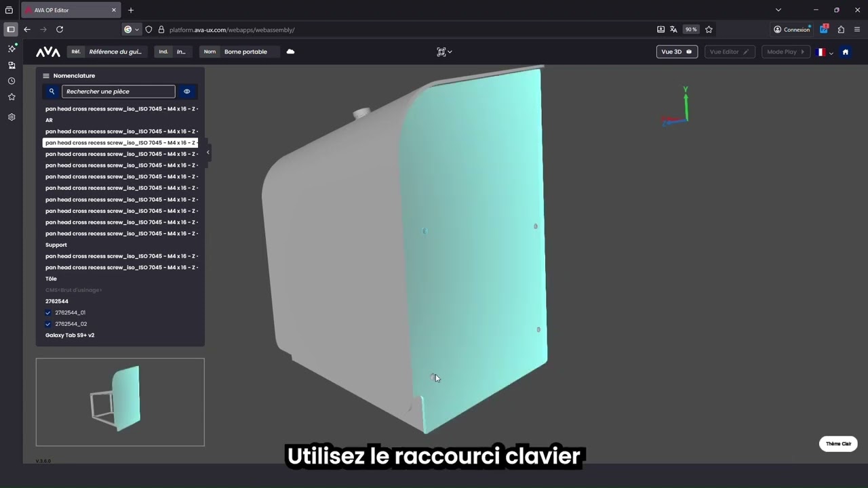Open the browser sidebar toggle
This screenshot has width=868, height=488.
coord(10,29)
